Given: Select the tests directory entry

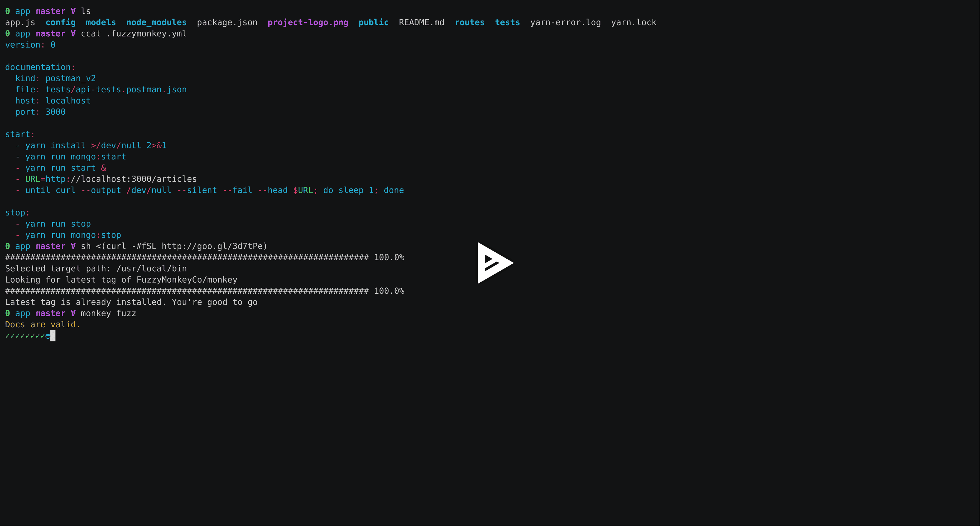Looking at the screenshot, I should pos(507,22).
